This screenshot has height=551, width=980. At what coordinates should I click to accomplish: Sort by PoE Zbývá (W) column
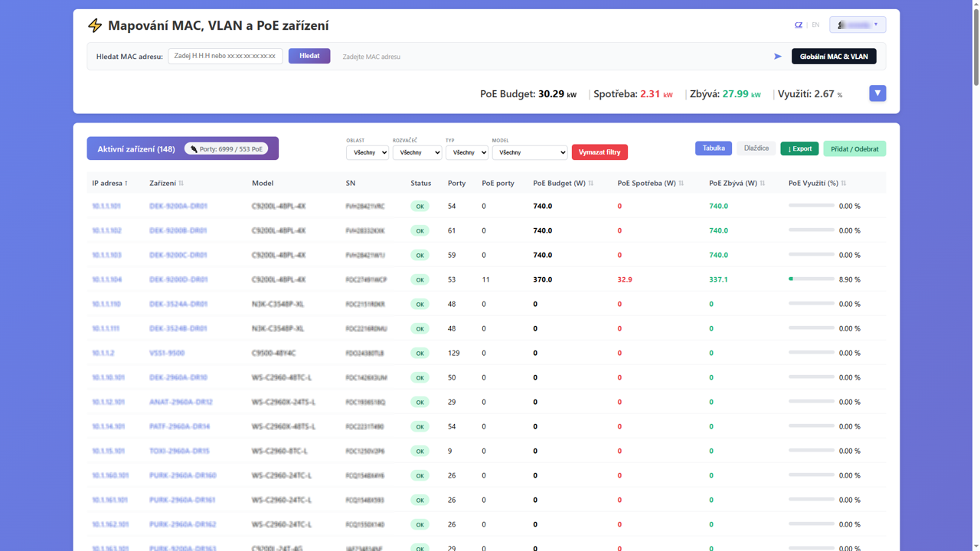(x=762, y=184)
